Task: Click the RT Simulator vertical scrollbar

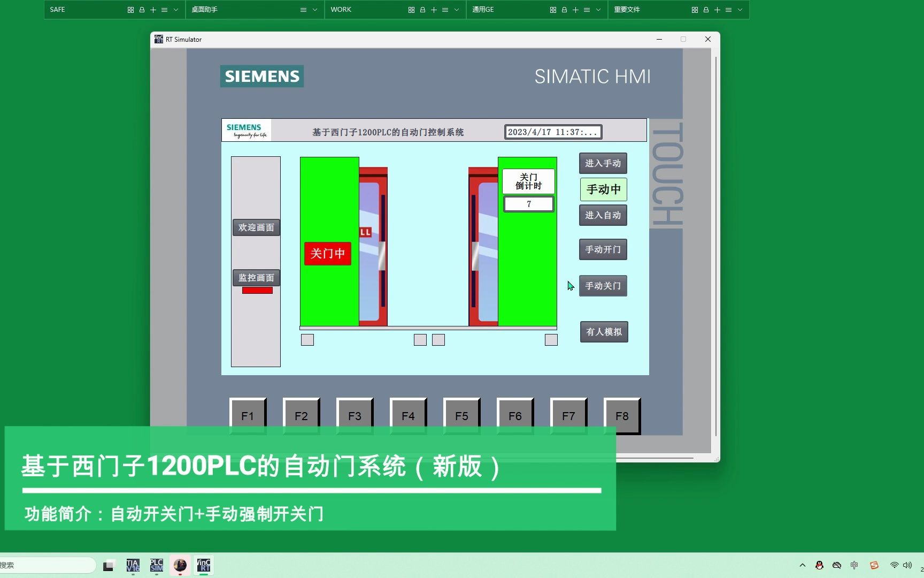Action: (715, 246)
